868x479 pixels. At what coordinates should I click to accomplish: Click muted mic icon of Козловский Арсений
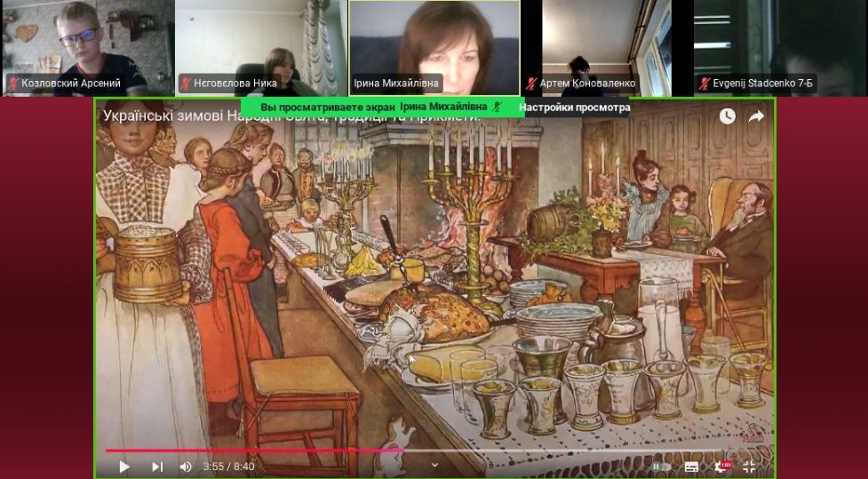[12, 84]
